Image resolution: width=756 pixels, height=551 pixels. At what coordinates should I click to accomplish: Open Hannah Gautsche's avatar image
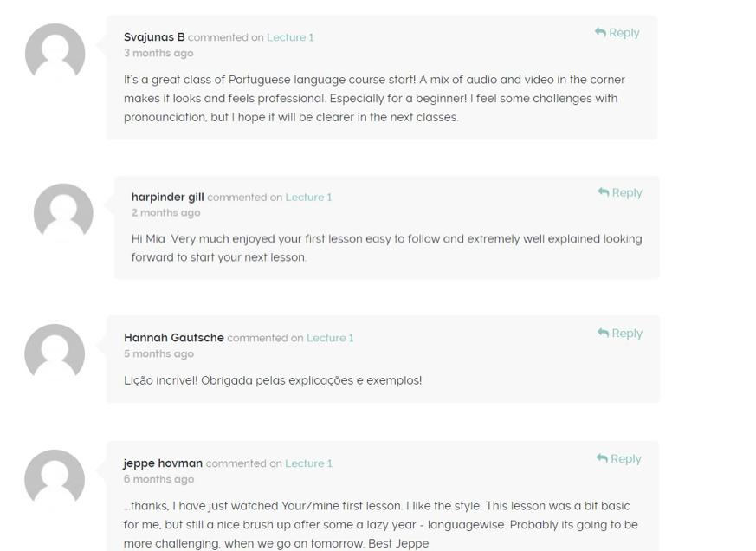(x=55, y=353)
